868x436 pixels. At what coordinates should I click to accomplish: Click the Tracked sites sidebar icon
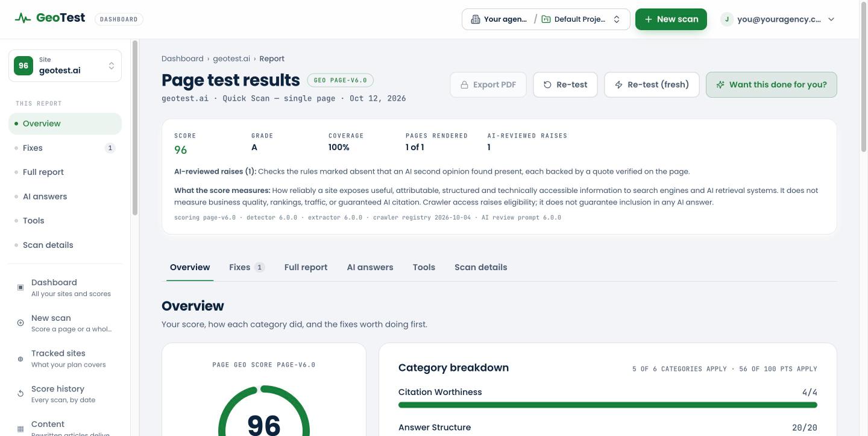tap(20, 359)
